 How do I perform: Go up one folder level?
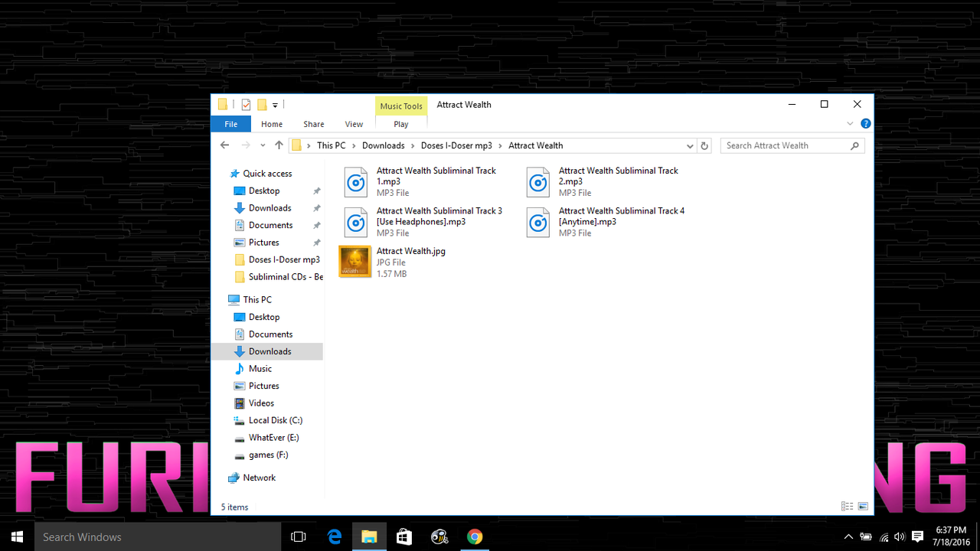(x=279, y=145)
